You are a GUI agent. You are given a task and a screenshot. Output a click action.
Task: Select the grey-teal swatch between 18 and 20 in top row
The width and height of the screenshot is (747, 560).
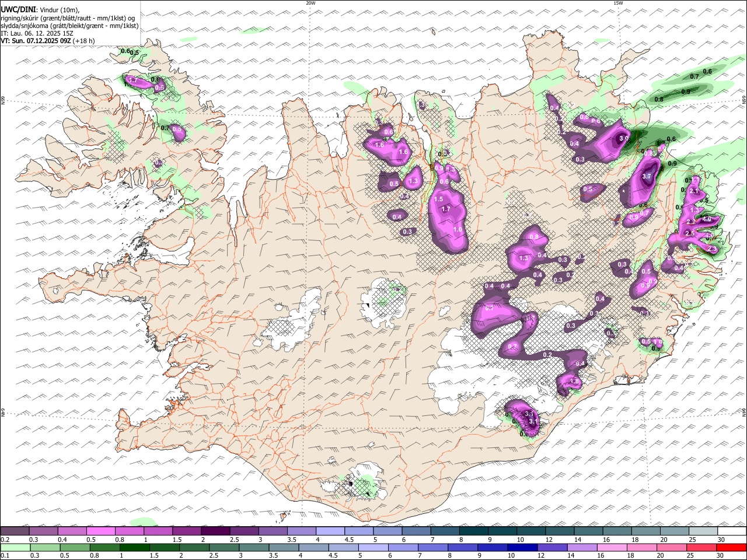[x=645, y=531]
